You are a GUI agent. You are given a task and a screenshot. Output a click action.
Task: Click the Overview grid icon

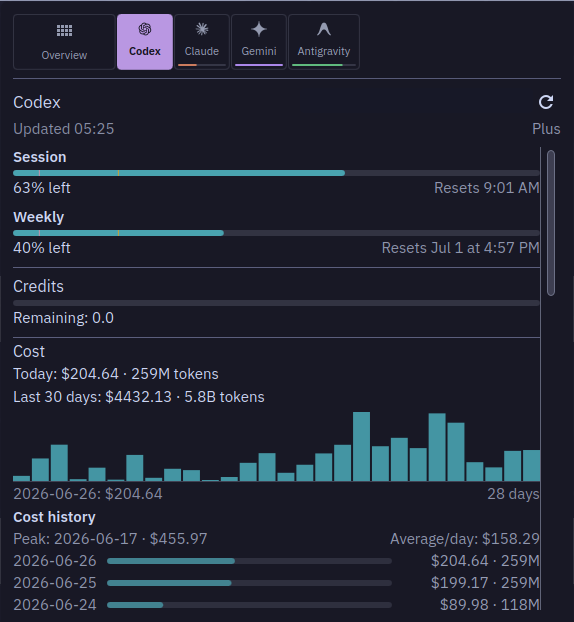coord(64,31)
